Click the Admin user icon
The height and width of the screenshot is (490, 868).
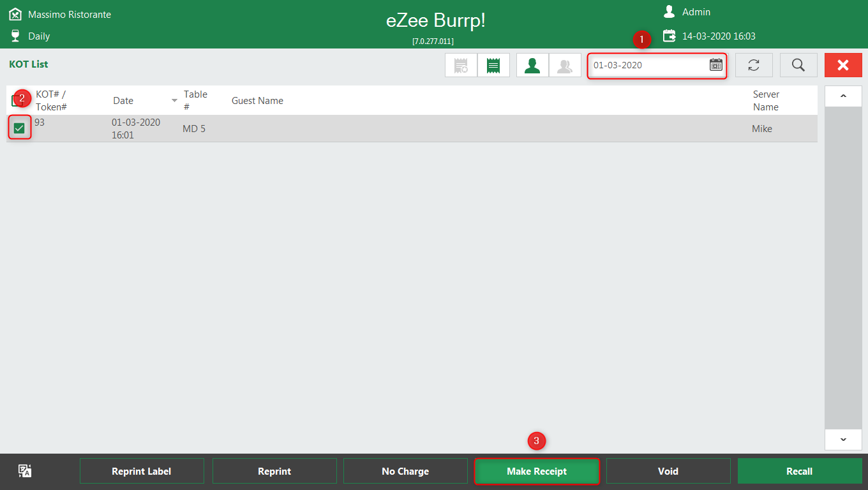click(669, 11)
